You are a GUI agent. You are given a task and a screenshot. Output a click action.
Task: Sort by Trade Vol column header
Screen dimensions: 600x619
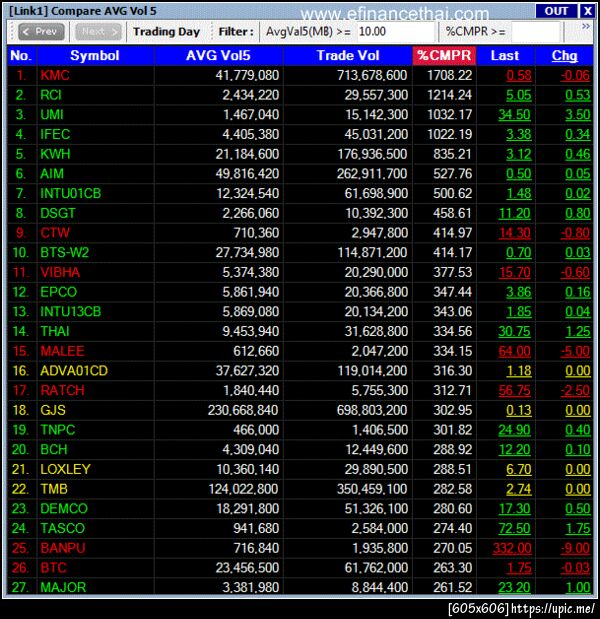348,56
